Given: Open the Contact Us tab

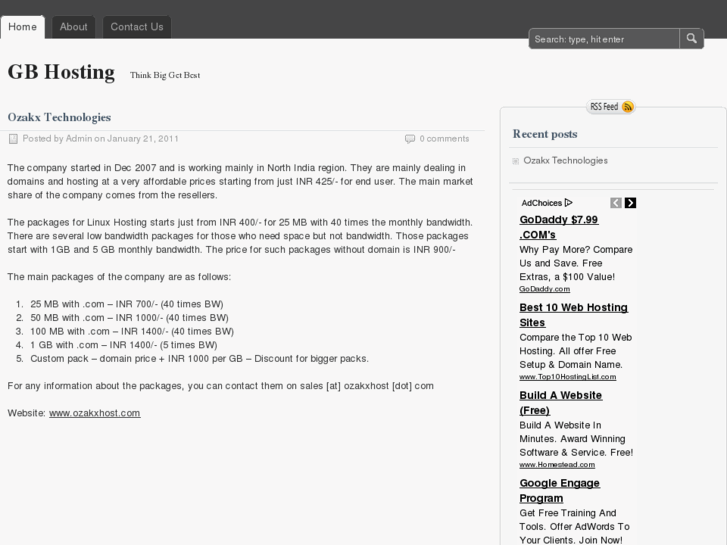Looking at the screenshot, I should (137, 27).
